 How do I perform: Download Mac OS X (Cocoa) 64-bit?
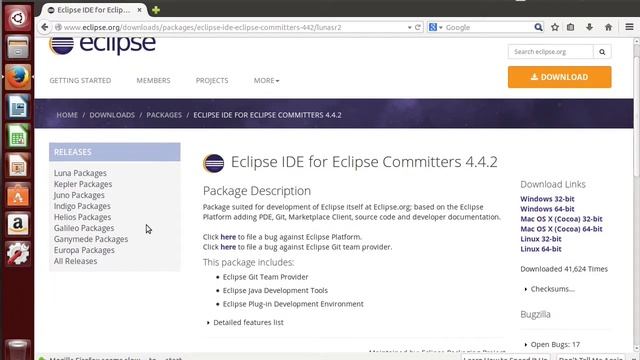pos(561,229)
